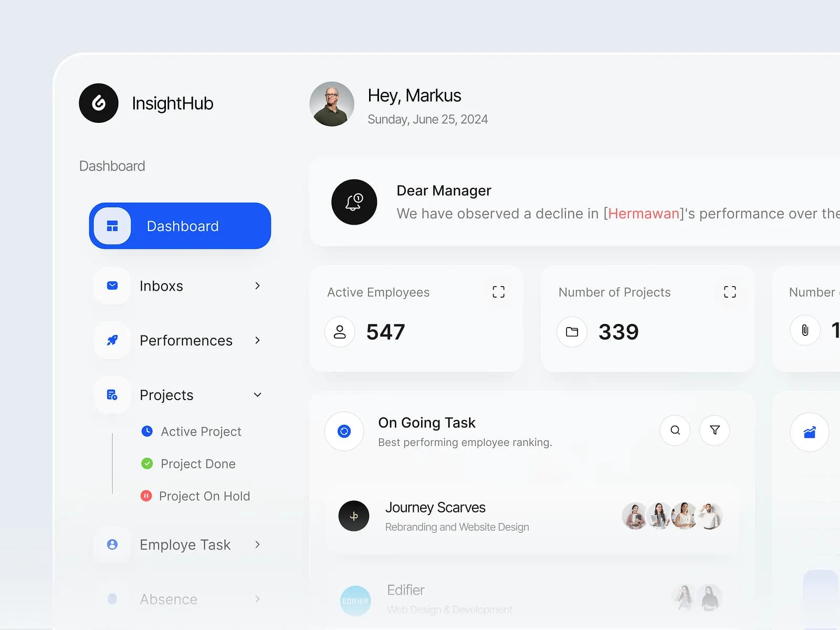
Task: Click the Employe Task person icon
Action: point(112,544)
